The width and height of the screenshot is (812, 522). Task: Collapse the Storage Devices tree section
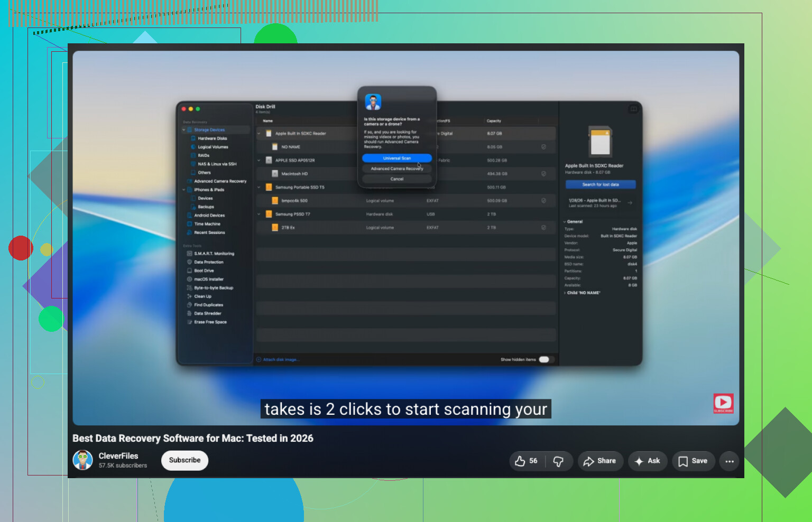[x=184, y=130]
